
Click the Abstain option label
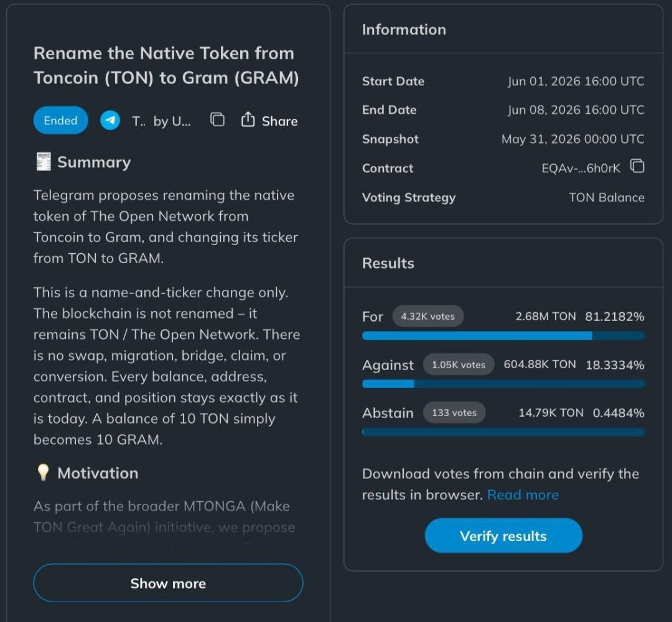(x=388, y=413)
